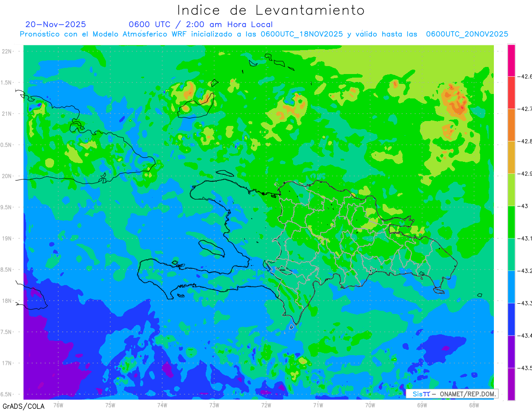Select the yellow-orange swatch below -42.8
The height and width of the screenshot is (411, 532).
pos(511,157)
